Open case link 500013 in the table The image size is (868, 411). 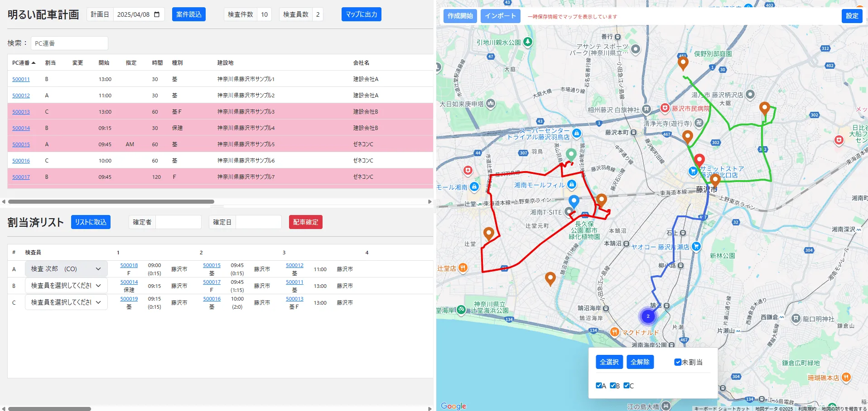pos(21,112)
